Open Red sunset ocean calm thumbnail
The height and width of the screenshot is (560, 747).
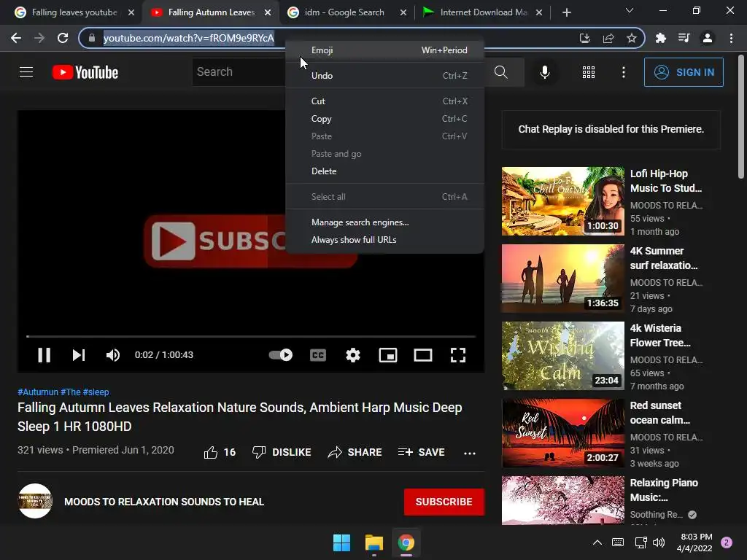point(562,433)
